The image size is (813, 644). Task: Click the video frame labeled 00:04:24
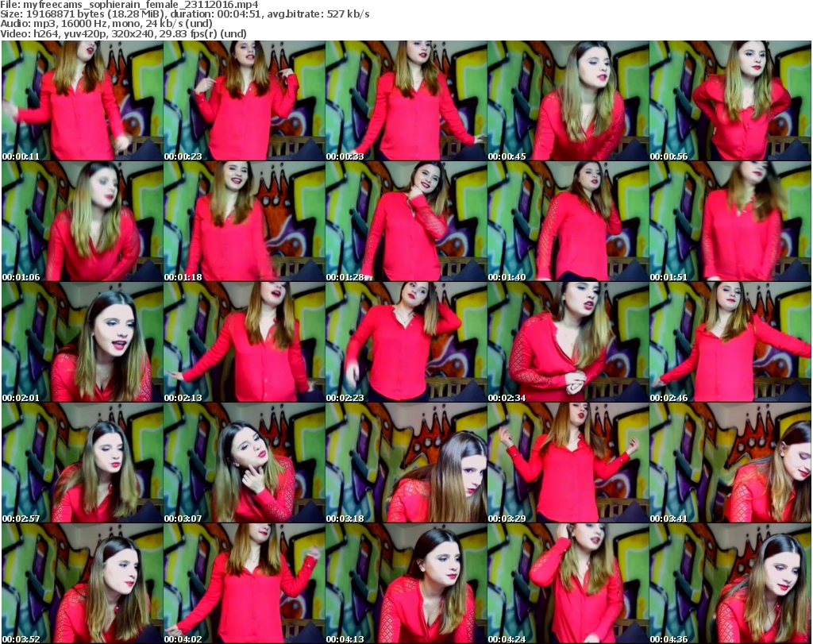(x=568, y=584)
